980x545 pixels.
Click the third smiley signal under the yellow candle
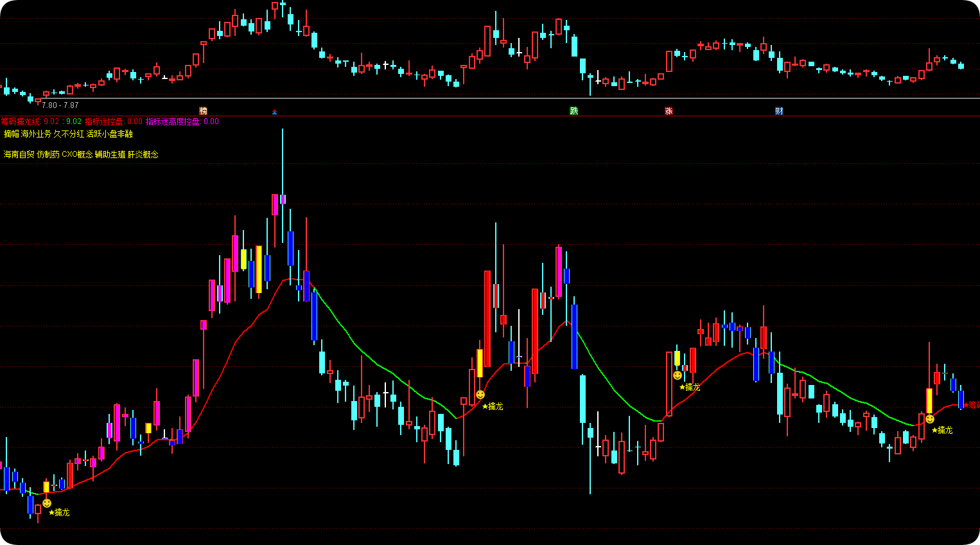pos(678,375)
